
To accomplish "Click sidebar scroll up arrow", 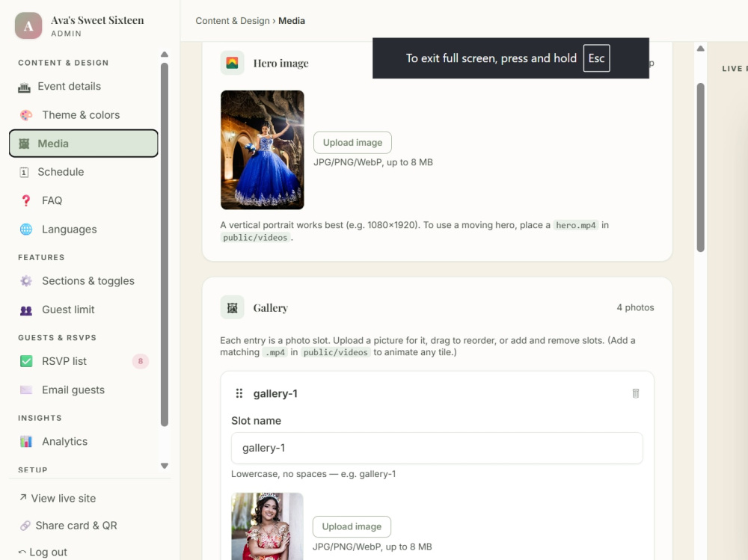I will [165, 55].
